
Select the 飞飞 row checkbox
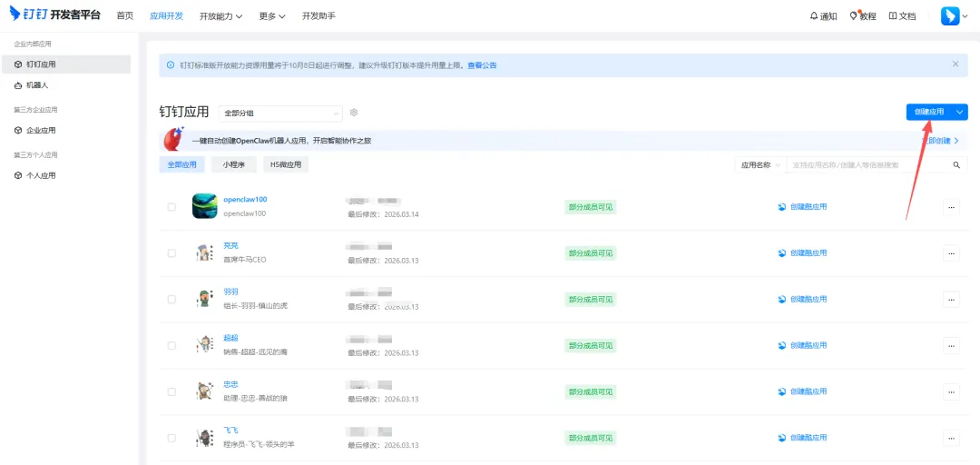pos(171,438)
